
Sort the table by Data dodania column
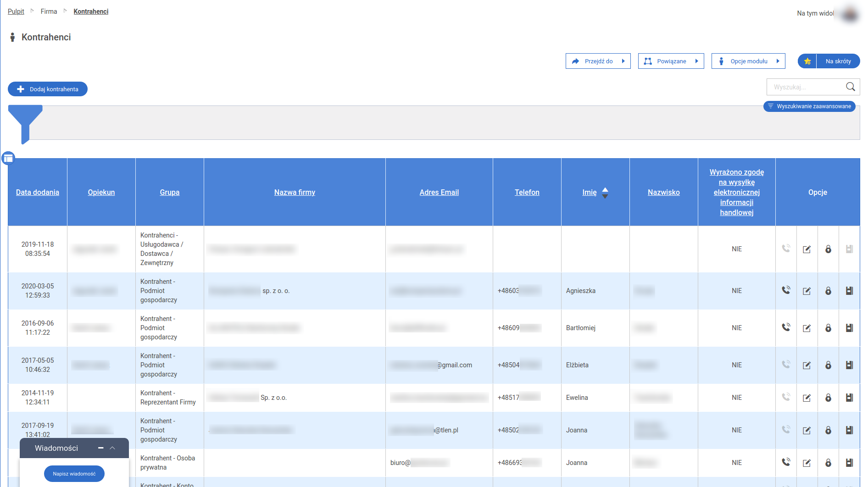38,192
